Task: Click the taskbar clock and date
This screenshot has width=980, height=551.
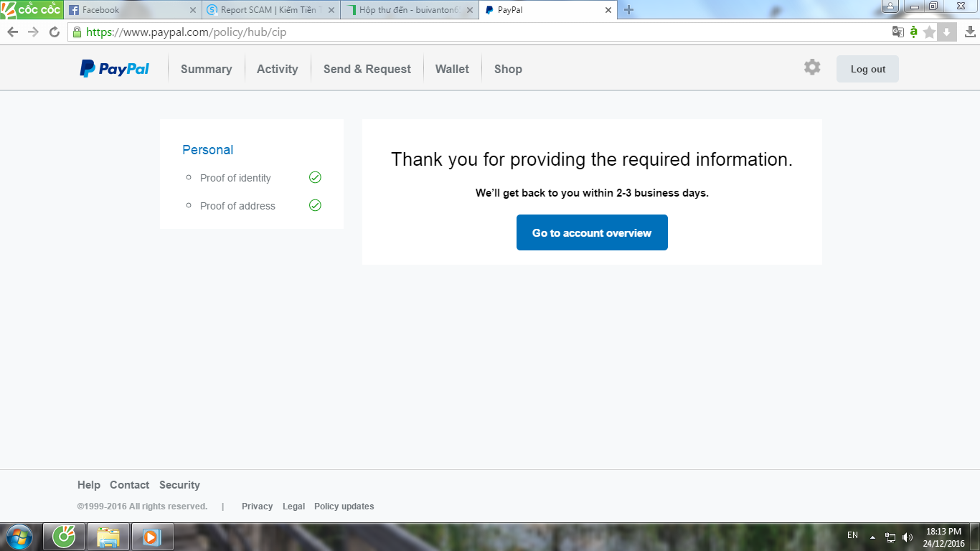Action: click(943, 537)
